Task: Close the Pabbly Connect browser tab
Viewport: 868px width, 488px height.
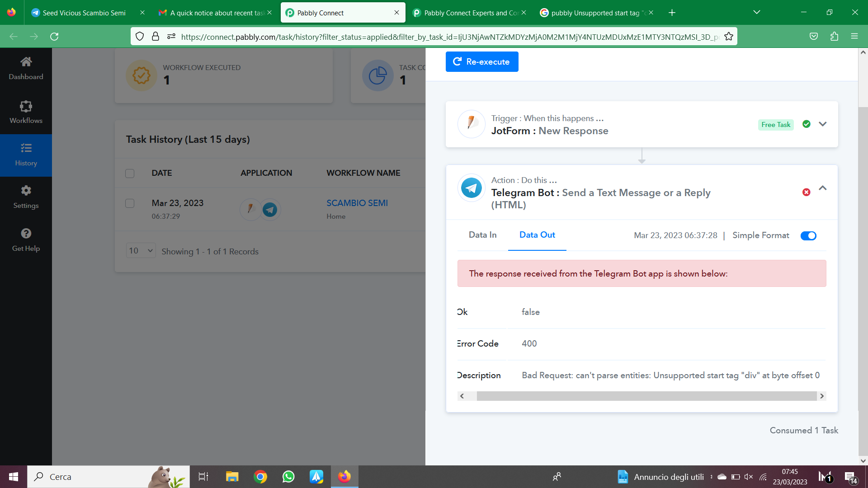Action: click(396, 13)
